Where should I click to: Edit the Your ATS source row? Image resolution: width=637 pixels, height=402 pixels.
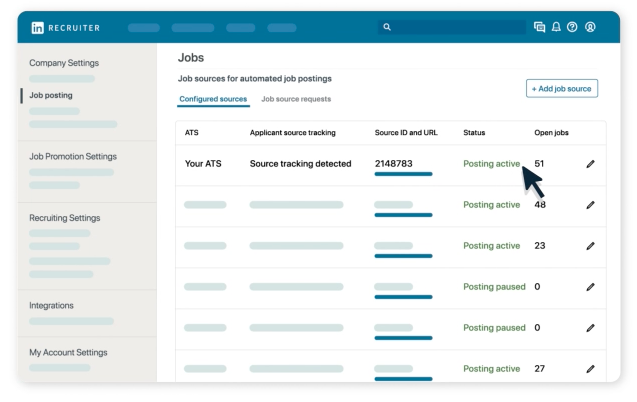click(x=590, y=164)
